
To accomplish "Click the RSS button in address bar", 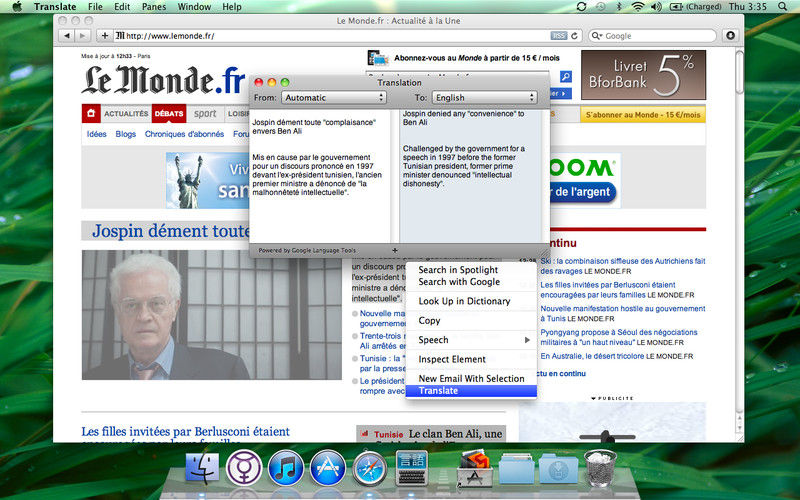I will coord(559,36).
